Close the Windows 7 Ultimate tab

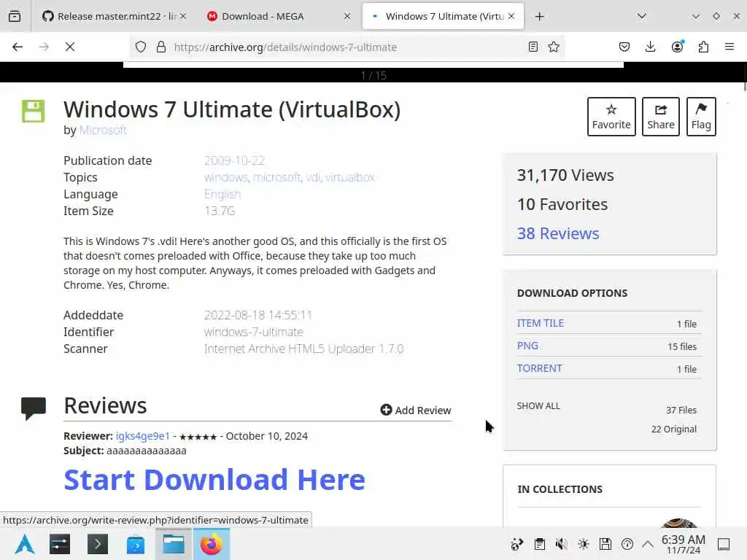(511, 16)
